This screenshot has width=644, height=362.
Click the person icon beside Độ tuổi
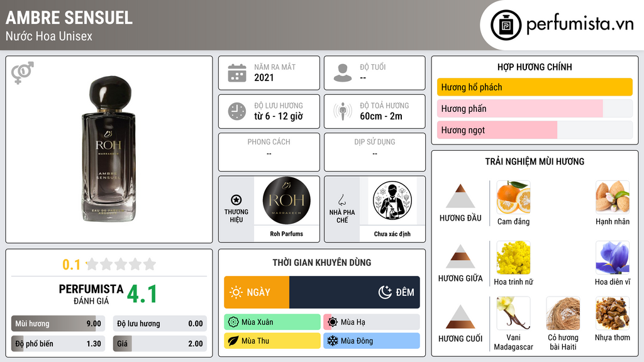(343, 73)
